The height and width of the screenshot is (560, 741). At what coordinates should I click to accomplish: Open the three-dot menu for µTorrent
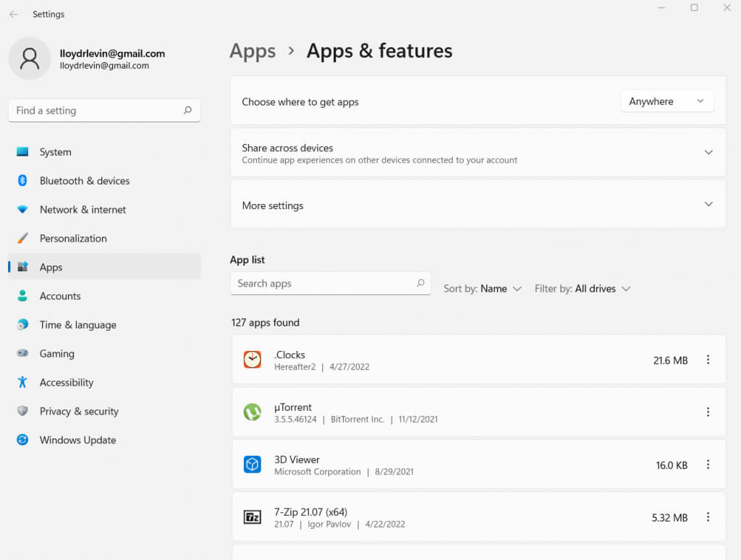point(708,412)
